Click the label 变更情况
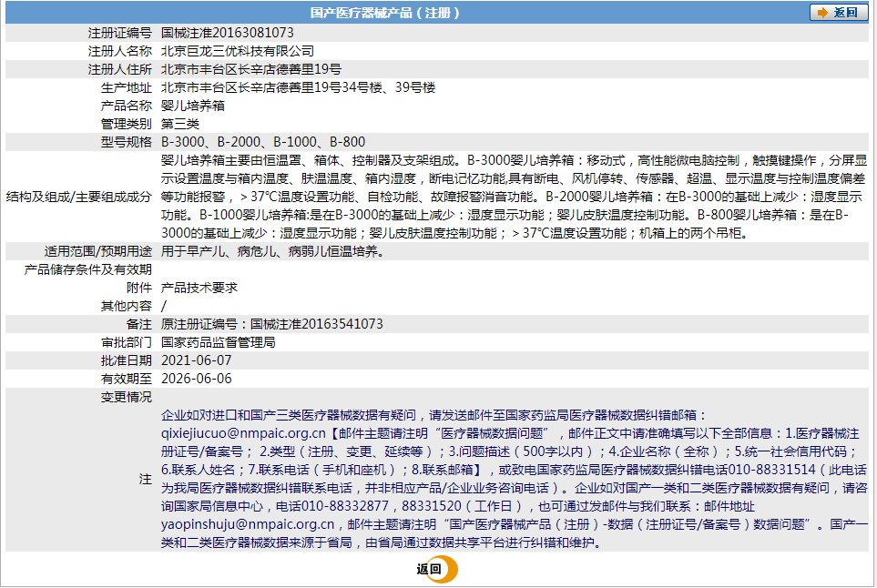This screenshot has height=588, width=877. [x=127, y=397]
